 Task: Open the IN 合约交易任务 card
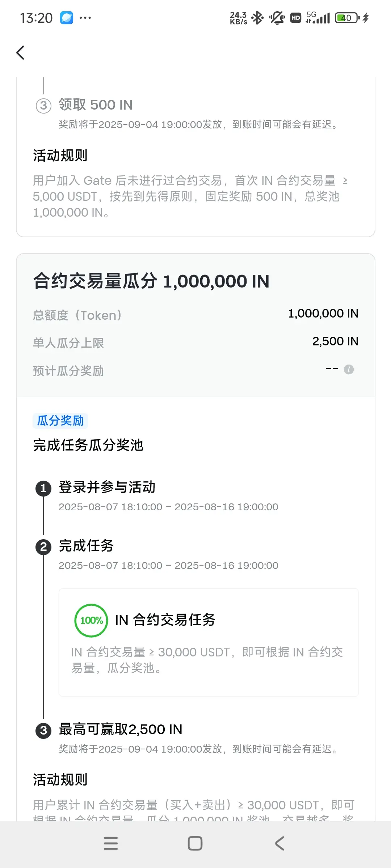(209, 642)
